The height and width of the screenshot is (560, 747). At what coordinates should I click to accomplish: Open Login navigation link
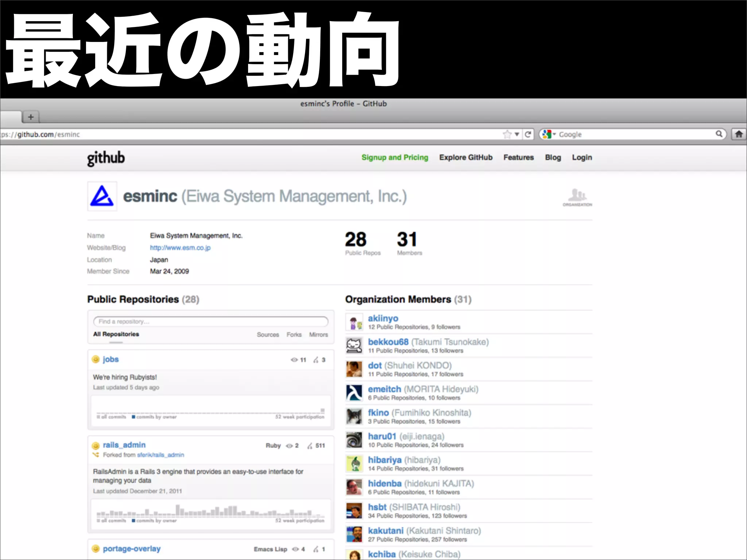(582, 157)
